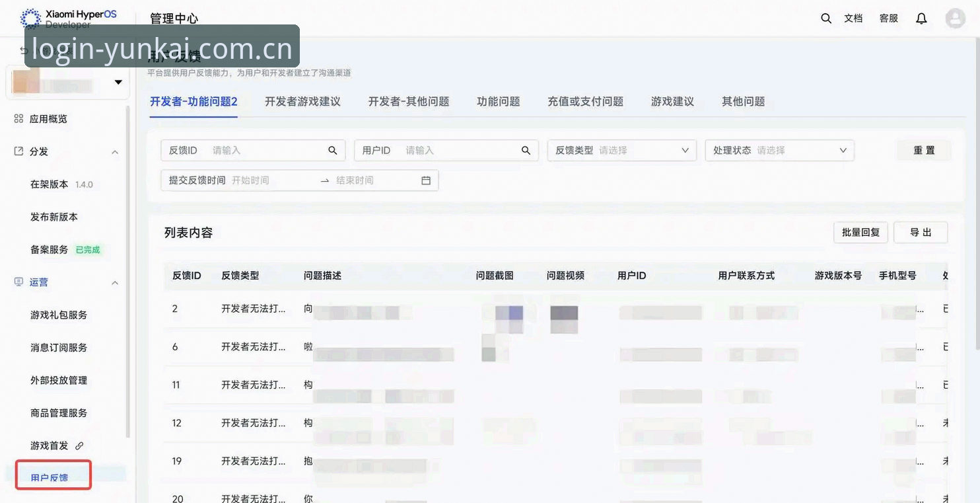This screenshot has width=980, height=503.
Task: Switch to 充值或支付问题 tab
Action: click(x=585, y=102)
